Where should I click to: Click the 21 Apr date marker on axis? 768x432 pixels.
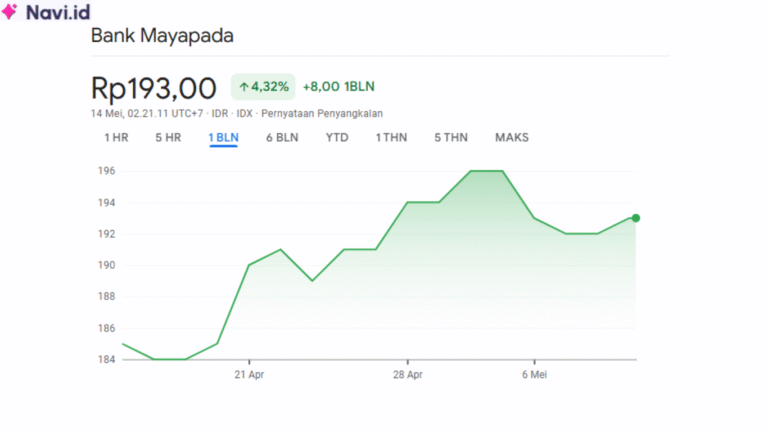click(x=248, y=375)
